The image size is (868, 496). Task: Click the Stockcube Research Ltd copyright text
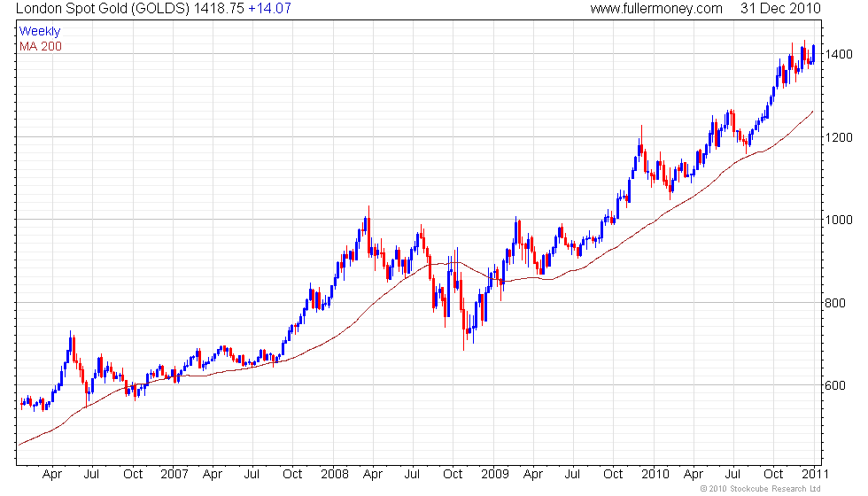[761, 489]
